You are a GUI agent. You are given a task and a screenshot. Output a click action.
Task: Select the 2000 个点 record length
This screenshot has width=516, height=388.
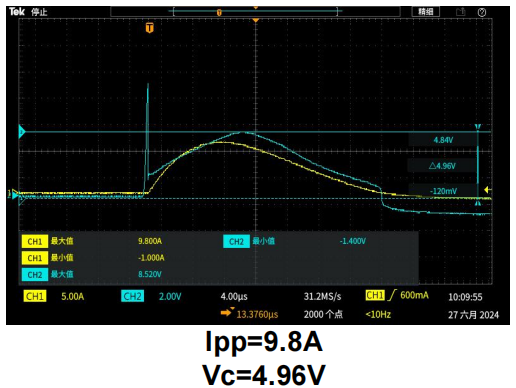tap(323, 314)
